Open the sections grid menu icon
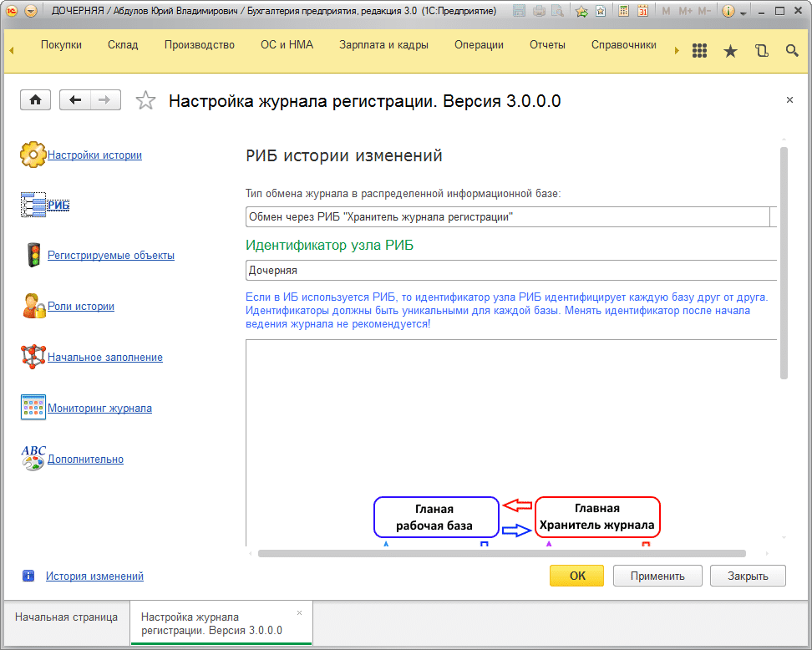This screenshot has height=650, width=812. [x=700, y=51]
